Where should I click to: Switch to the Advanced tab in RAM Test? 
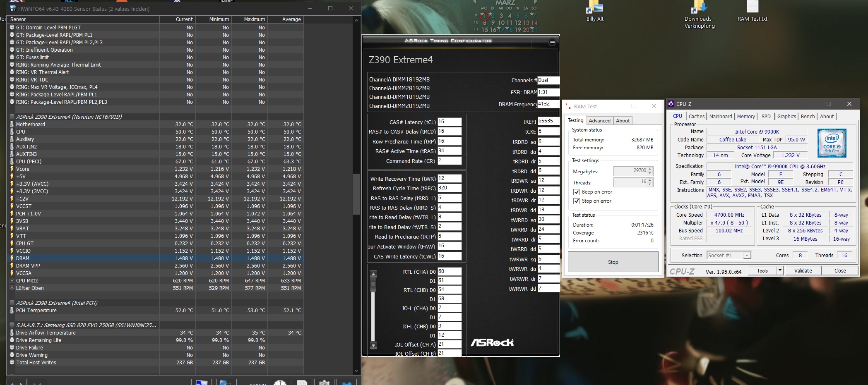[x=599, y=121]
